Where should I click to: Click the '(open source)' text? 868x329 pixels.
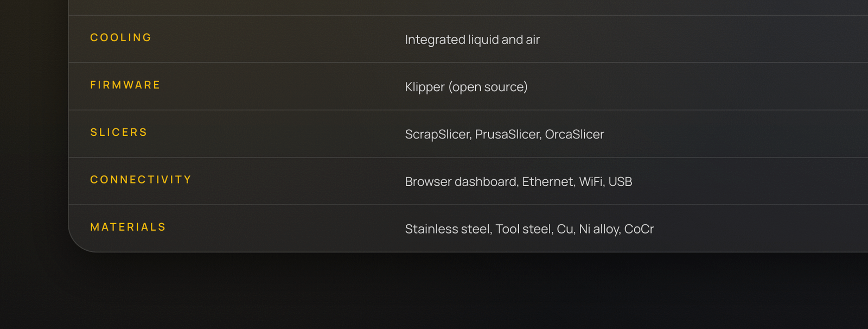pyautogui.click(x=488, y=87)
